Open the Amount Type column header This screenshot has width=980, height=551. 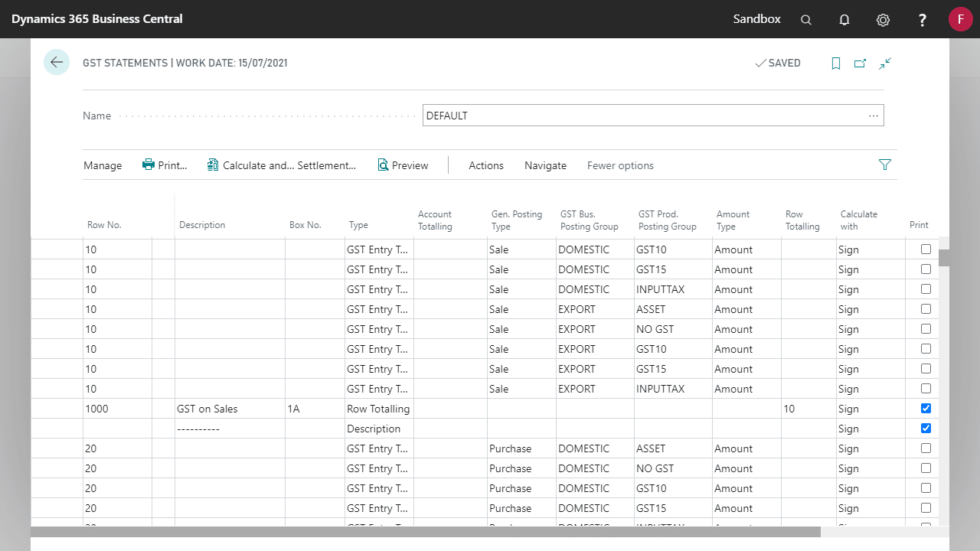pos(733,220)
